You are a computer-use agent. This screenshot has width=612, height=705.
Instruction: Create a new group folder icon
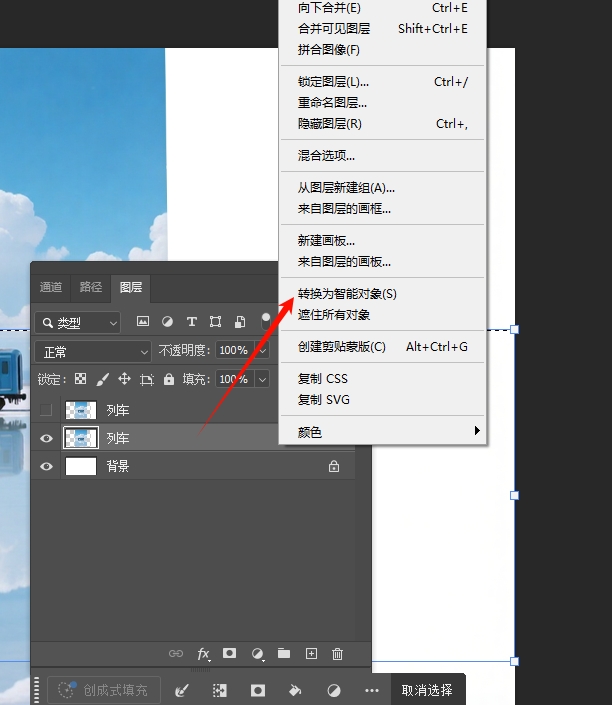[284, 653]
